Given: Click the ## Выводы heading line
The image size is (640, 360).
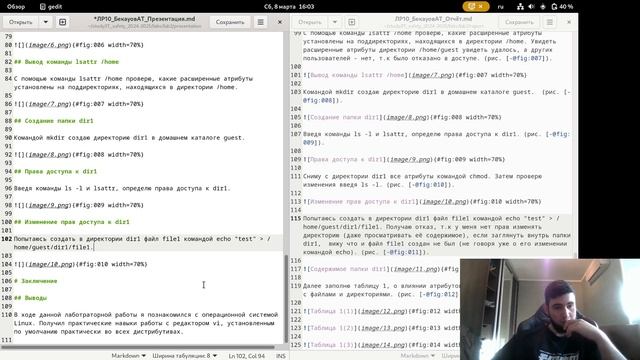Looking at the screenshot, I should [30, 298].
